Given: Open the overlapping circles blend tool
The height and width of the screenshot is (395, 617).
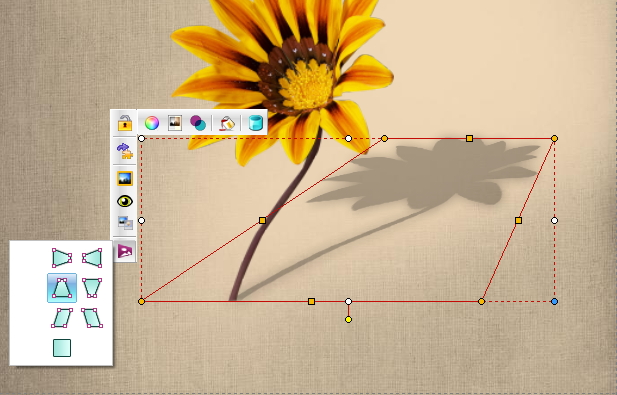Looking at the screenshot, I should (x=198, y=123).
